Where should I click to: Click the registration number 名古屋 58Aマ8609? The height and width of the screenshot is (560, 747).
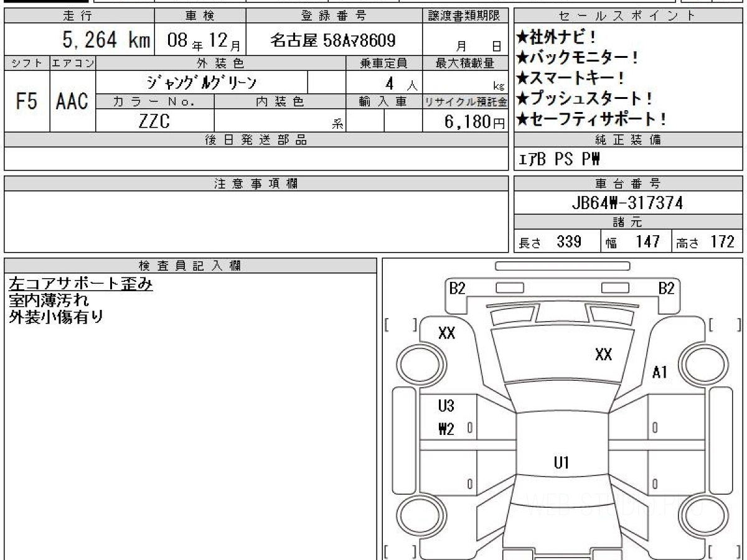click(x=333, y=41)
